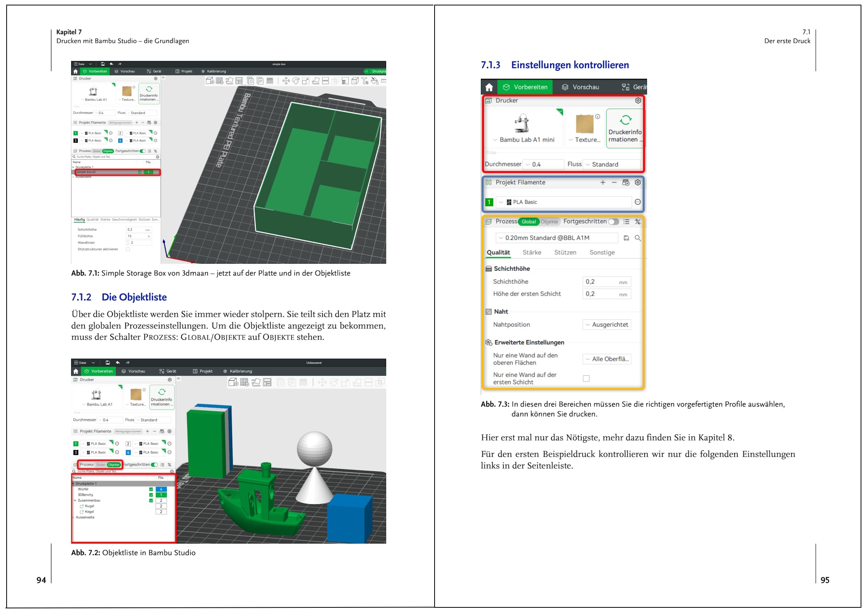Open Datei menu in Abb. 7.1
Viewport: 868px width, 614px height.
coord(80,64)
